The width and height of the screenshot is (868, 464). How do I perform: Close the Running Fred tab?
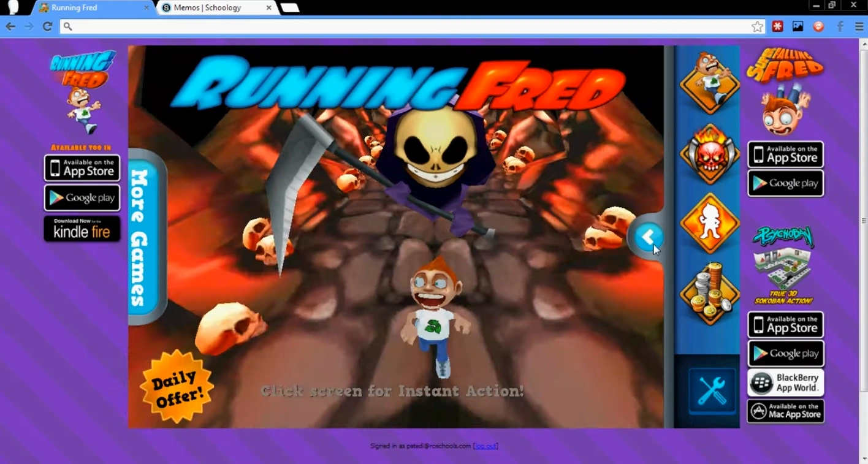click(147, 8)
